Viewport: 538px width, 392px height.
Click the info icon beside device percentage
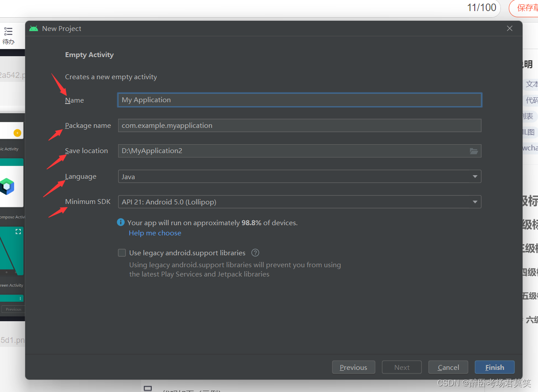pos(121,222)
